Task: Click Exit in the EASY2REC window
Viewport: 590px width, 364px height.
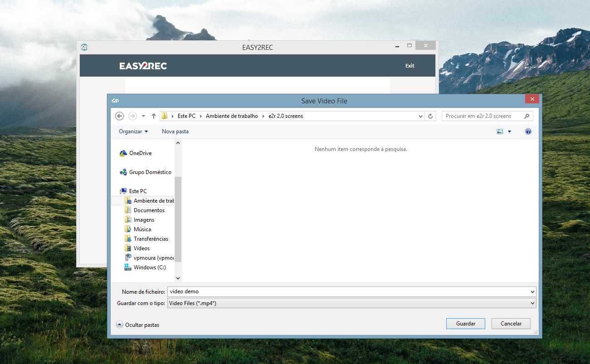Action: (x=410, y=66)
